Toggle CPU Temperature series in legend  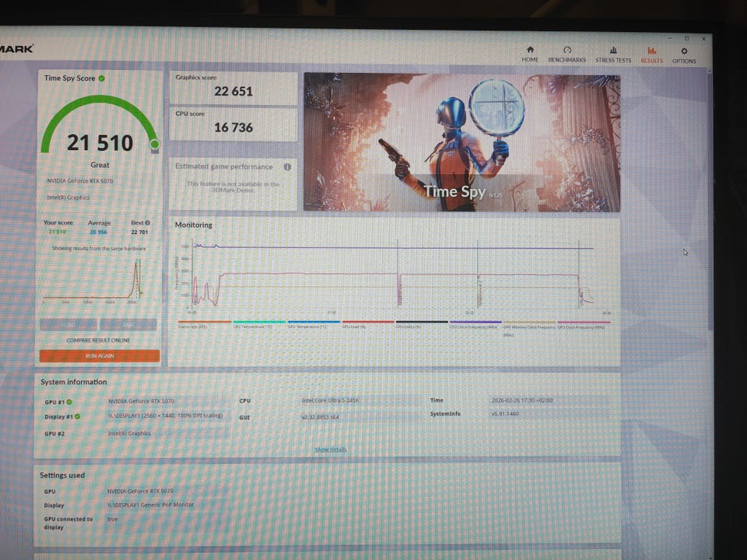259,325
